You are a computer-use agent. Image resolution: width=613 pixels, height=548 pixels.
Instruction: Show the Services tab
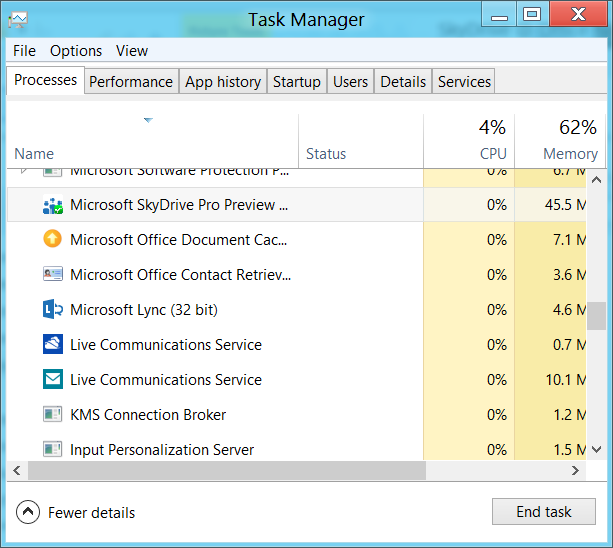[x=464, y=82]
